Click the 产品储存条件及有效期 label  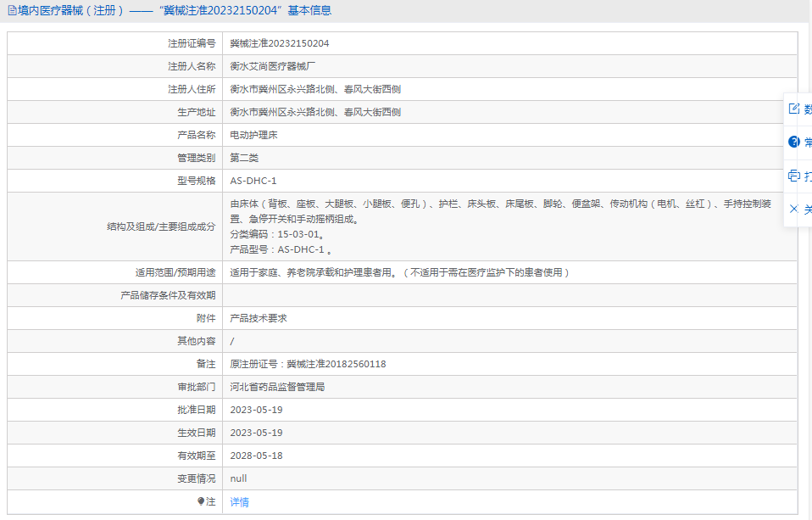(x=168, y=295)
